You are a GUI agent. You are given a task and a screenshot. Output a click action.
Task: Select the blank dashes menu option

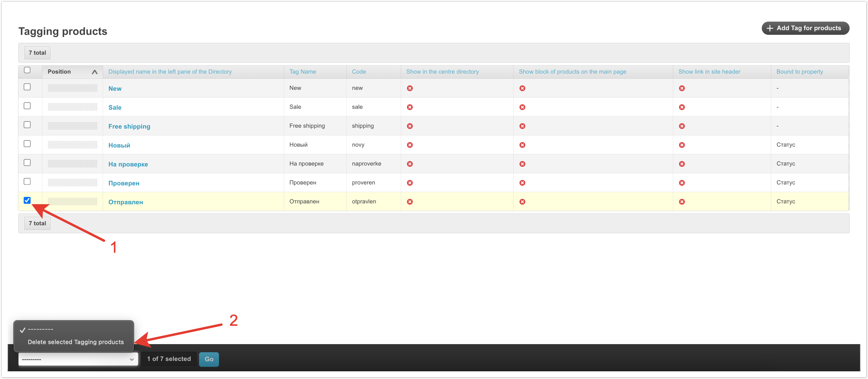click(x=41, y=330)
